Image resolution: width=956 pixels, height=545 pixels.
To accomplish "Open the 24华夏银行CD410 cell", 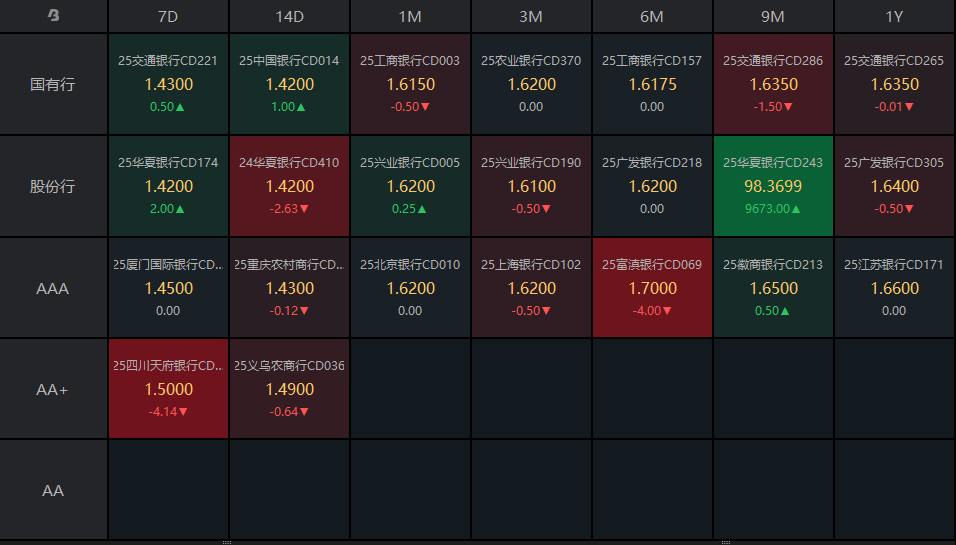I will click(x=290, y=186).
